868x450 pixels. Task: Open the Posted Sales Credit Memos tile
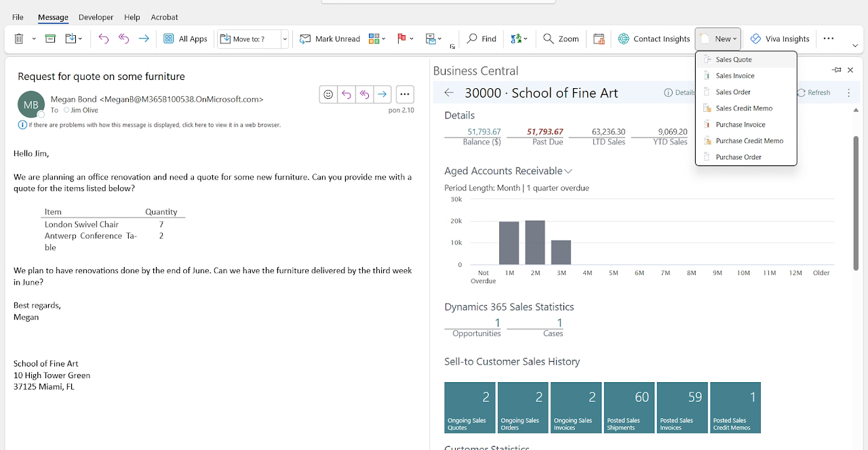(x=735, y=408)
